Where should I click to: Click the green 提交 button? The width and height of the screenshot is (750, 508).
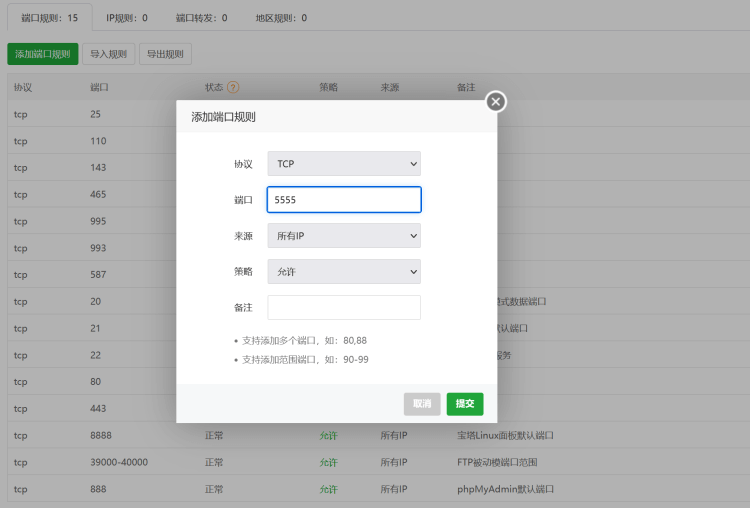pyautogui.click(x=465, y=404)
